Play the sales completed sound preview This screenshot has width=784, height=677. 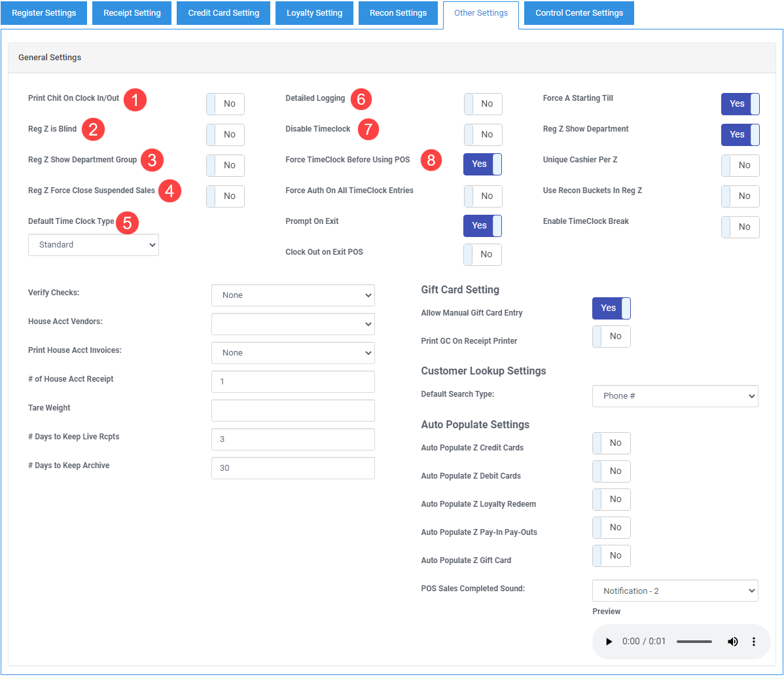[x=609, y=642]
